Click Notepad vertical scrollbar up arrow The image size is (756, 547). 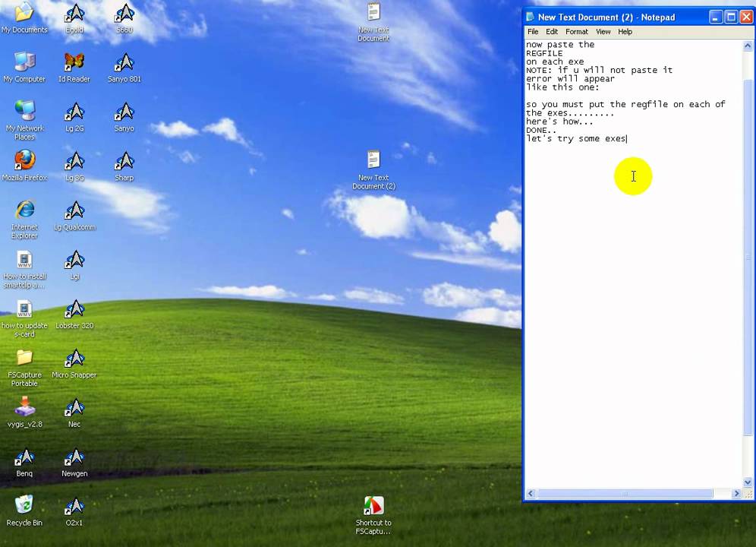[x=748, y=46]
